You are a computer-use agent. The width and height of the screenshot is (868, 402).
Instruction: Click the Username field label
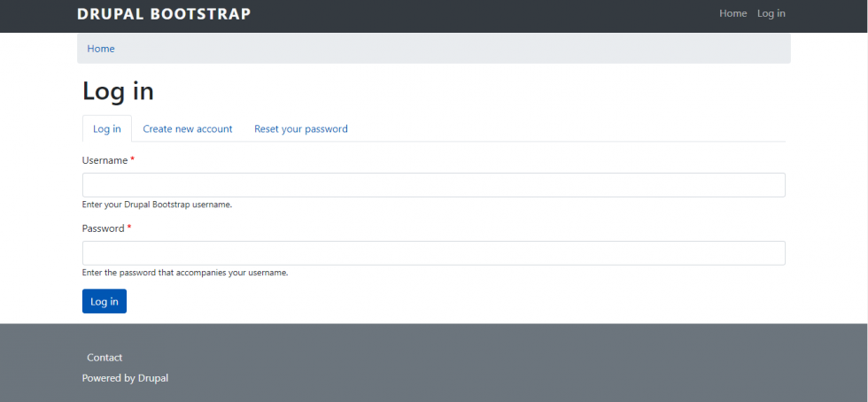105,160
